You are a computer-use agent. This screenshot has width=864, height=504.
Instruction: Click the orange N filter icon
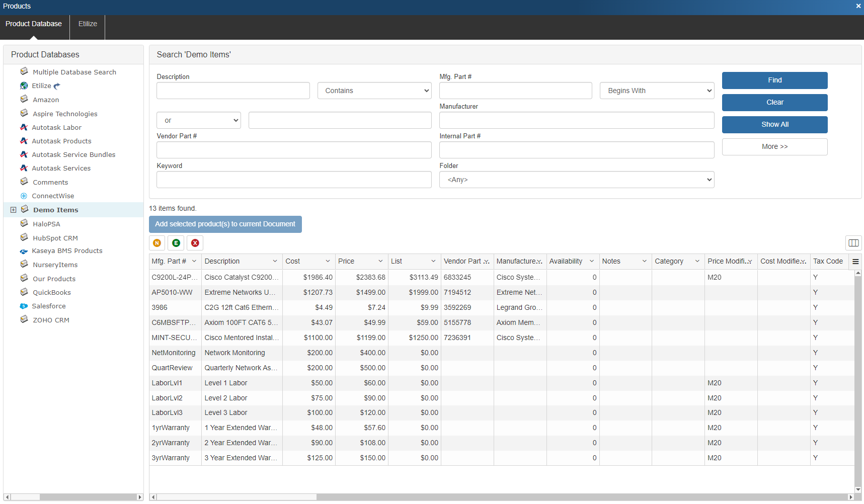point(157,243)
